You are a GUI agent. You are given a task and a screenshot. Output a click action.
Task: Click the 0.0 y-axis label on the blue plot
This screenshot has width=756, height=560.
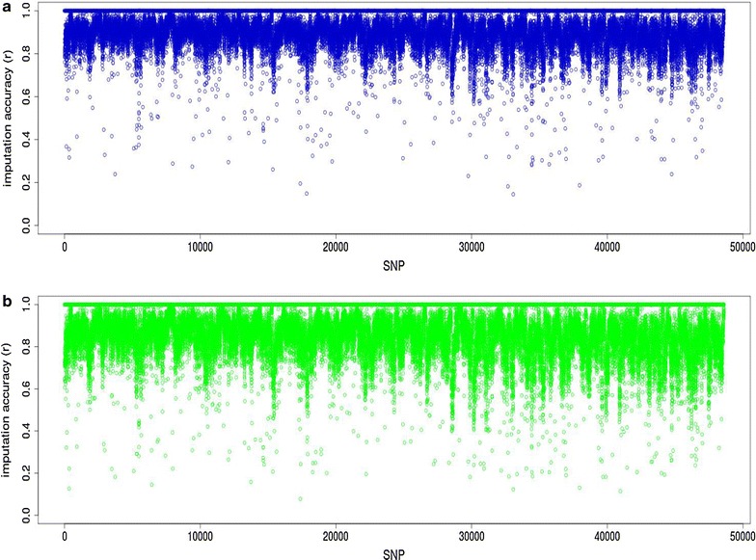[x=36, y=225]
